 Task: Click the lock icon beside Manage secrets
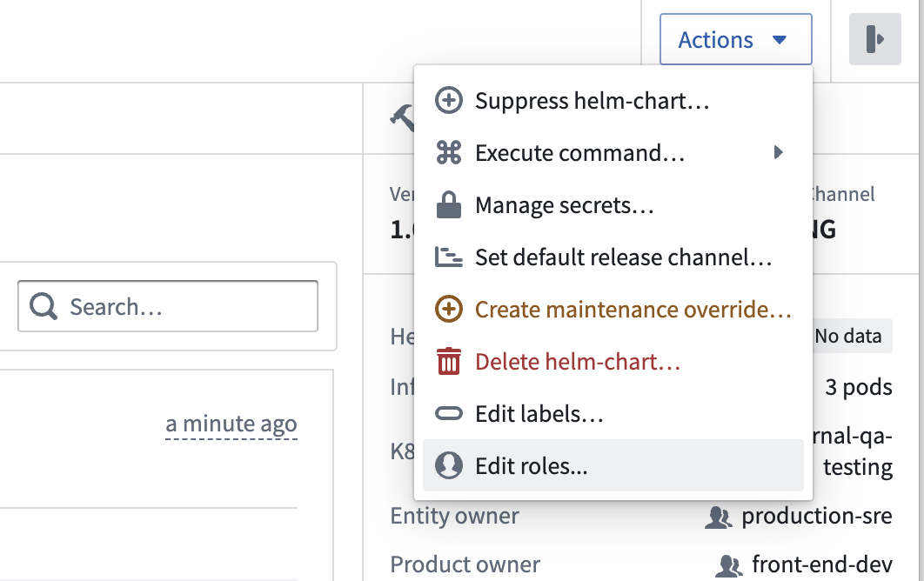(448, 204)
